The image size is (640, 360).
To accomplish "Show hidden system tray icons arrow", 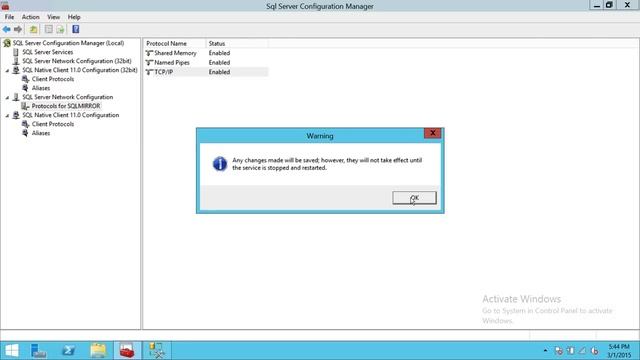I will (545, 351).
